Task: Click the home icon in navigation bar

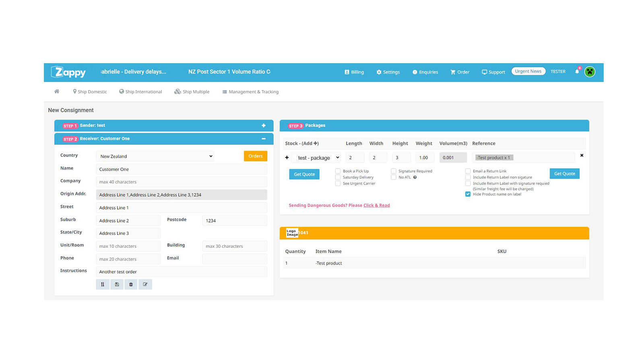Action: [57, 92]
